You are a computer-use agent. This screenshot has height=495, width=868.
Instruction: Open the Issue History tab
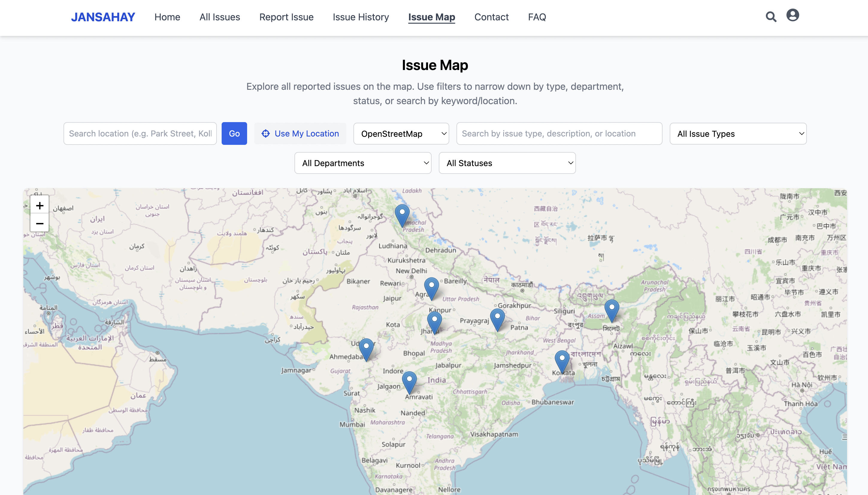coord(361,17)
